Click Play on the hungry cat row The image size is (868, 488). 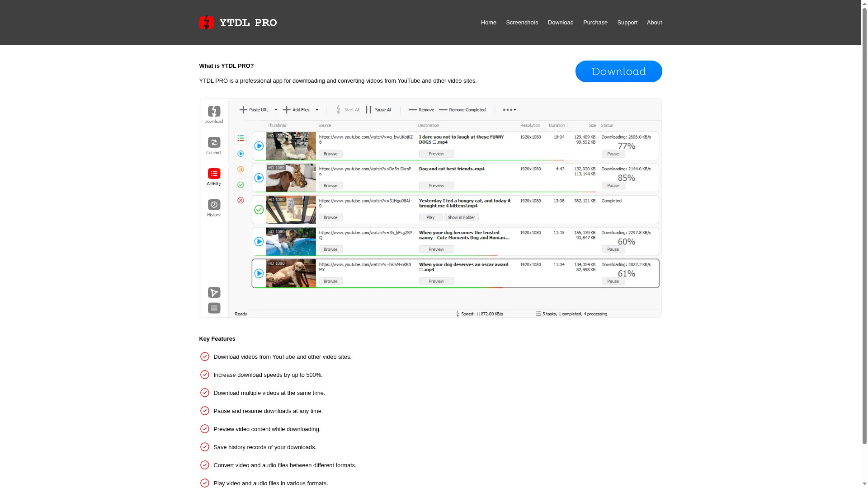[x=430, y=217]
